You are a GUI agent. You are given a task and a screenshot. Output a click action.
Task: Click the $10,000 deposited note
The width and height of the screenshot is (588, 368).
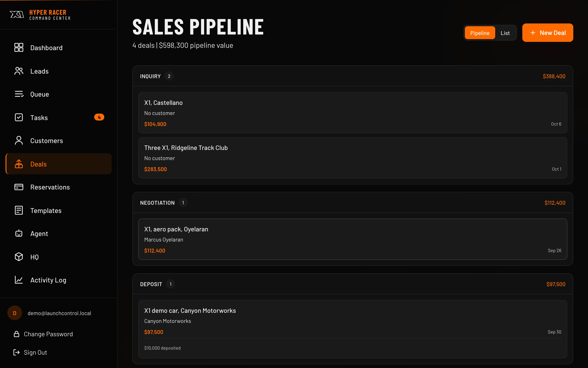point(162,348)
